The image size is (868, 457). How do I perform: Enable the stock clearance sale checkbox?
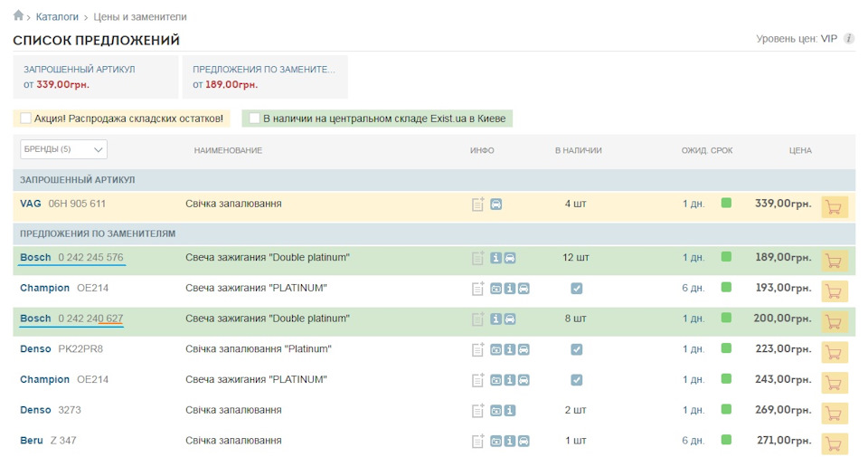tap(25, 118)
